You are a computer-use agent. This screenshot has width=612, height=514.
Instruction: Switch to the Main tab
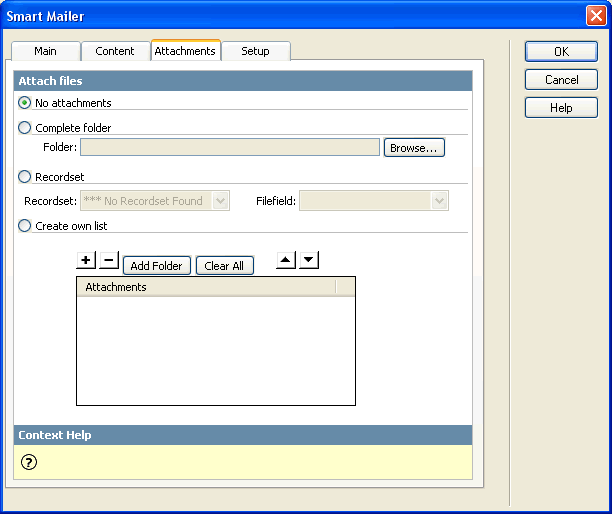[x=46, y=51]
